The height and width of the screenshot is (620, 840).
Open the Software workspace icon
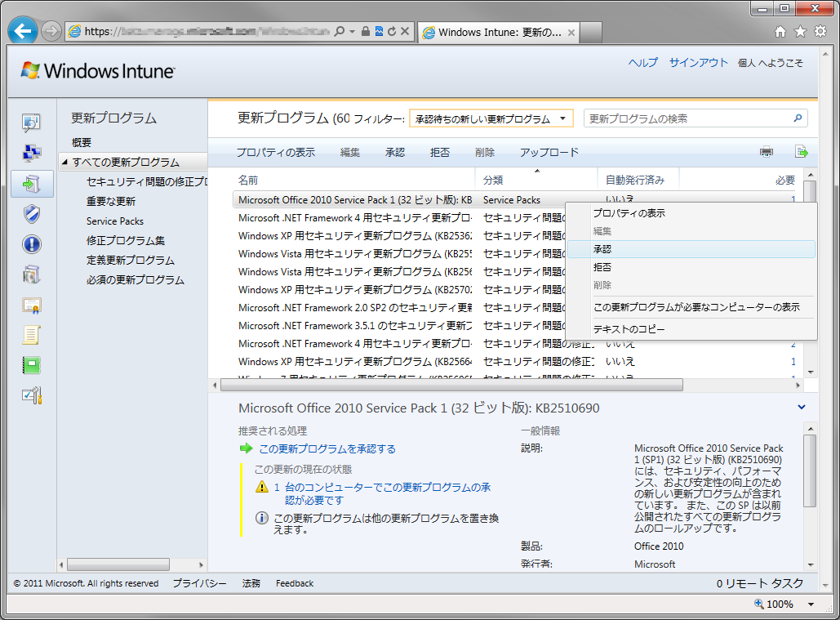pyautogui.click(x=32, y=275)
